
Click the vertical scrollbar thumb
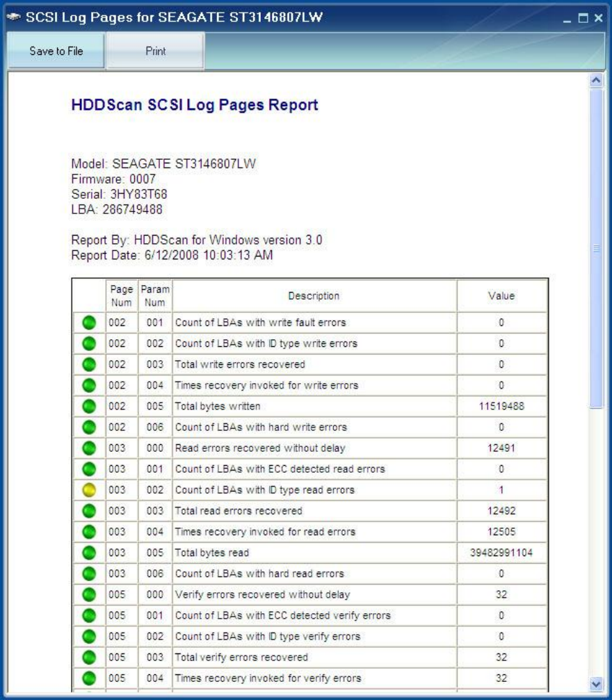(x=596, y=248)
